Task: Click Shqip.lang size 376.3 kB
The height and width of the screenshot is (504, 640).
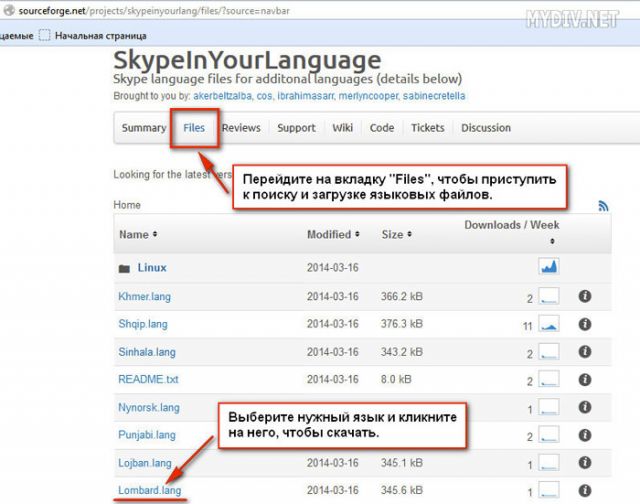Action: coord(402,324)
